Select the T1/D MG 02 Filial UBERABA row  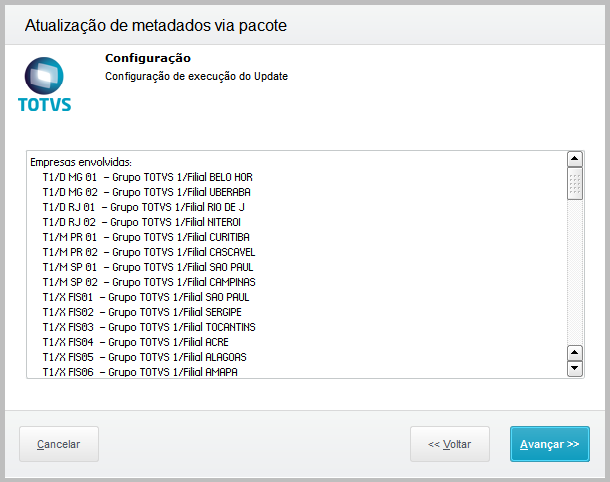coord(146,192)
